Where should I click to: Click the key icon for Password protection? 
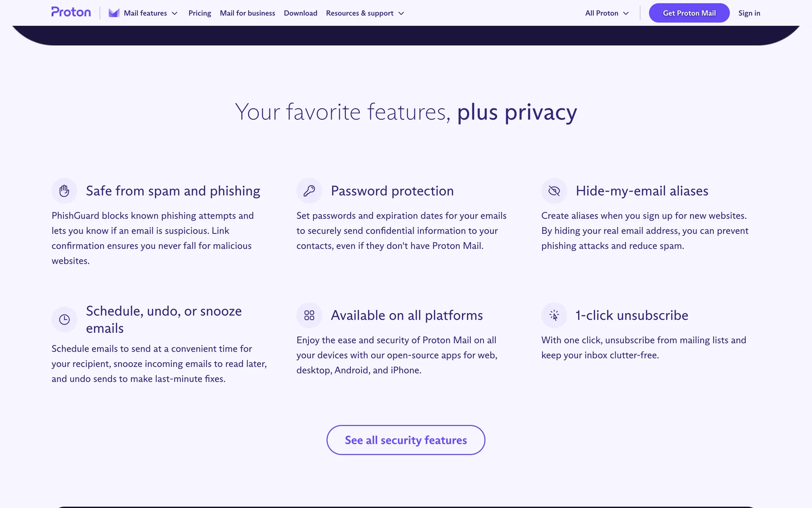pyautogui.click(x=309, y=191)
